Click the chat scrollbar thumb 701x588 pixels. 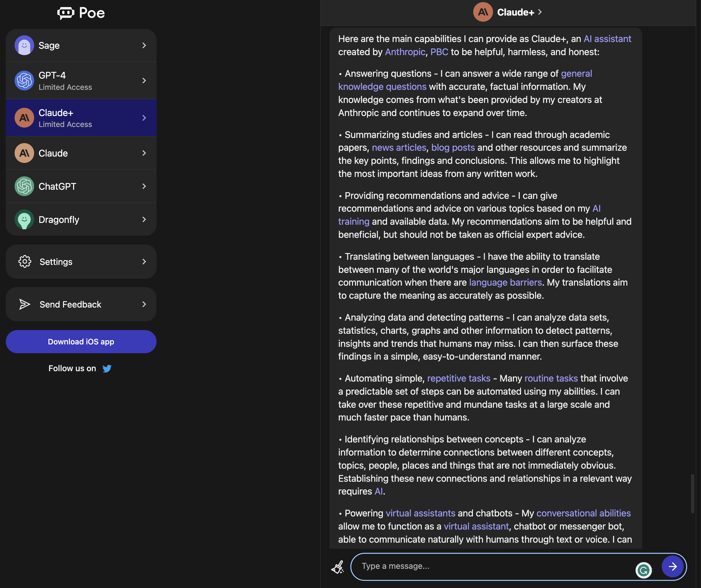692,494
